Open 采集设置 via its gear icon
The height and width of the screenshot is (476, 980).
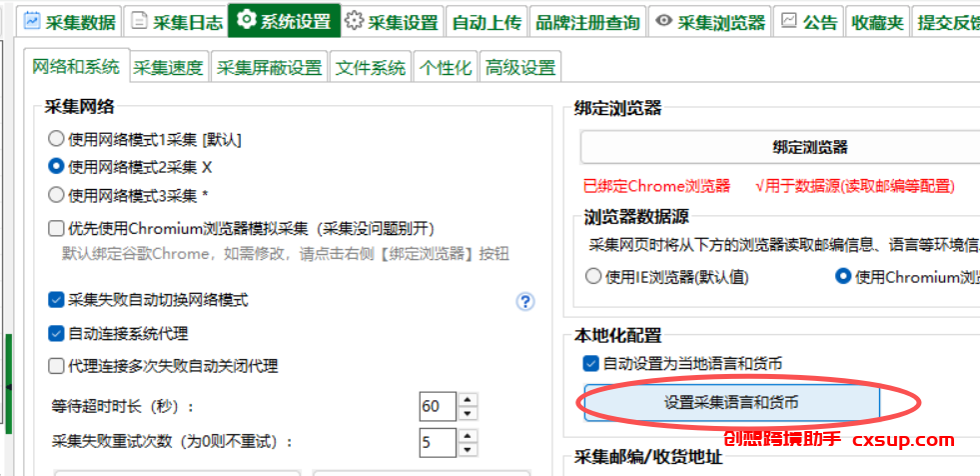pyautogui.click(x=355, y=21)
